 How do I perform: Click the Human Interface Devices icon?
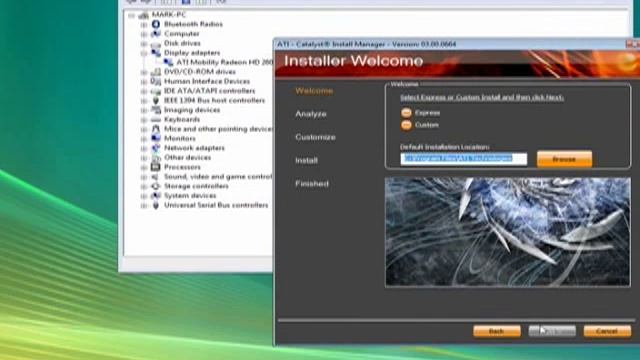156,81
